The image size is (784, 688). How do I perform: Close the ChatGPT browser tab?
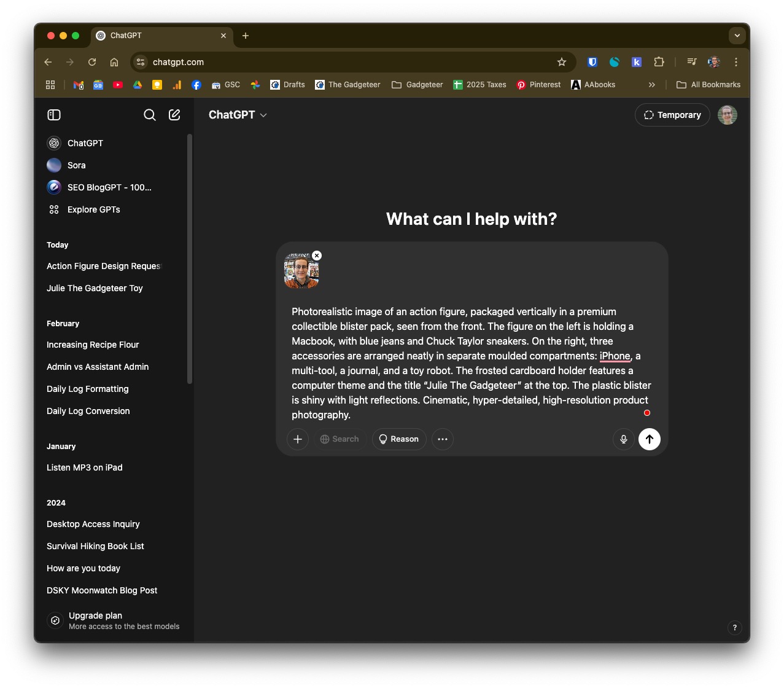point(223,36)
